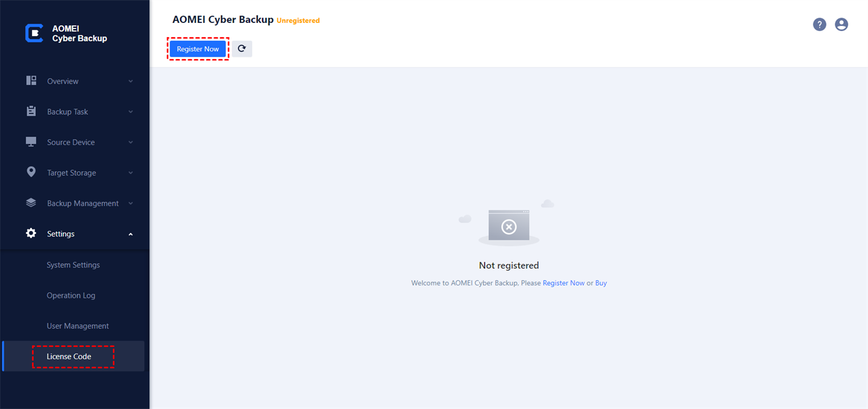Screen dimensions: 868x409
Task: Click the Overview dashboard icon
Action: point(31,81)
